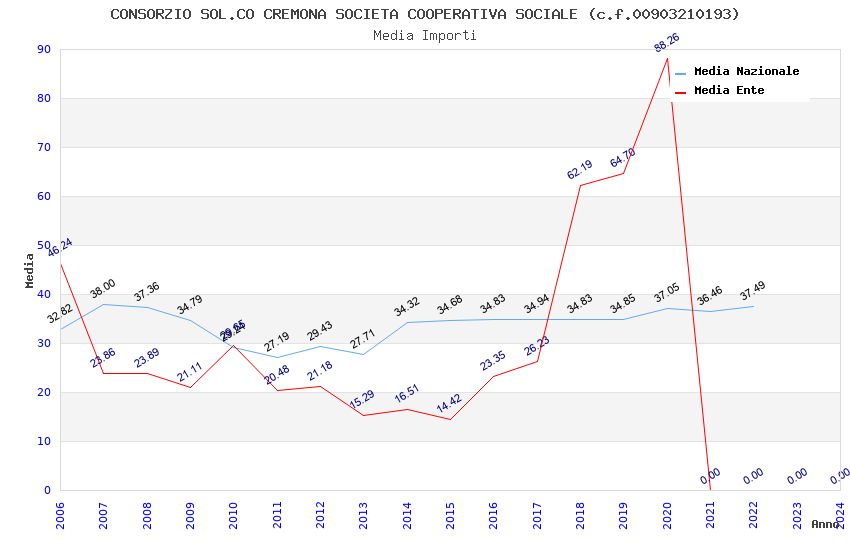Click the vertical axis title Media

[x=29, y=270]
